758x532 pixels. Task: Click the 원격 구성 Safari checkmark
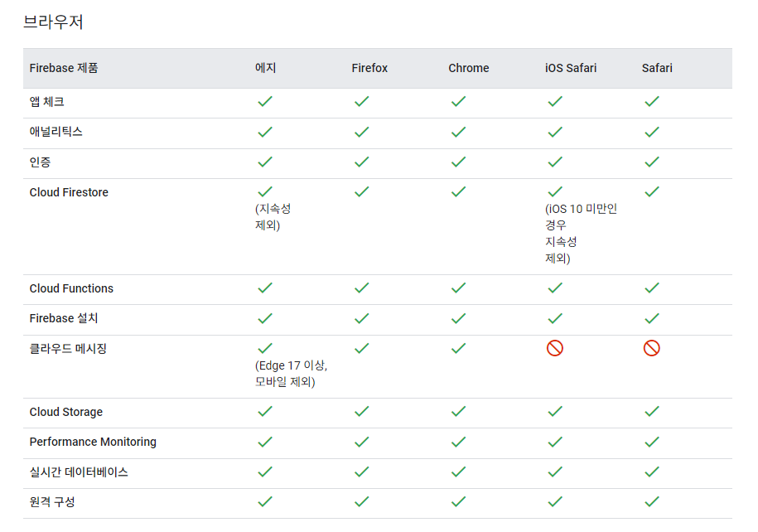pos(652,502)
